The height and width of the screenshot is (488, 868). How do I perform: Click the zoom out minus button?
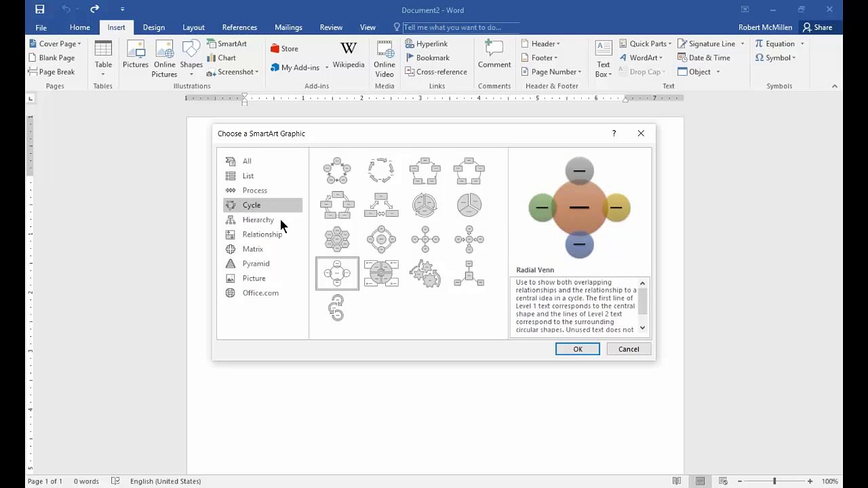[x=739, y=481]
